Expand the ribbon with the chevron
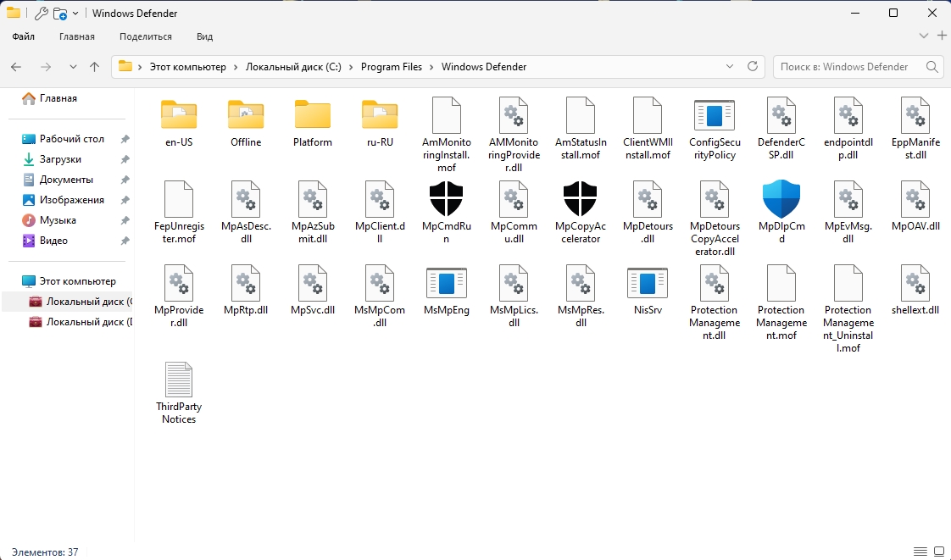951x560 pixels. (x=924, y=36)
